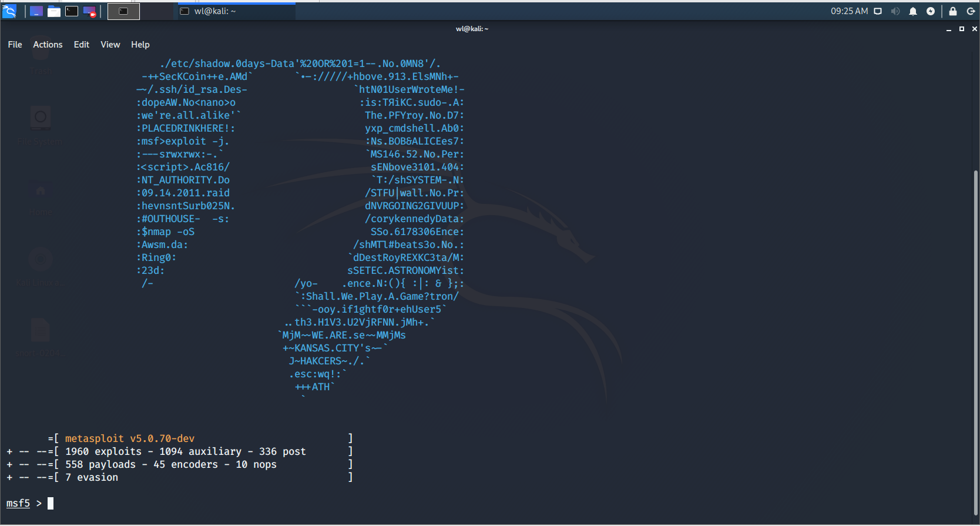Maximize the wl@kali terminal window
The width and height of the screenshot is (980, 526).
962,29
